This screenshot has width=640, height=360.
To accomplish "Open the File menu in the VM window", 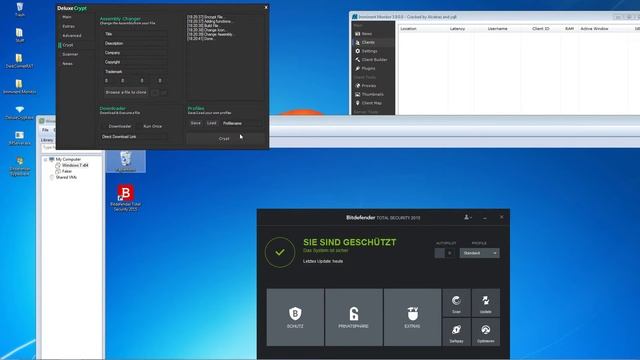I will coord(45,130).
